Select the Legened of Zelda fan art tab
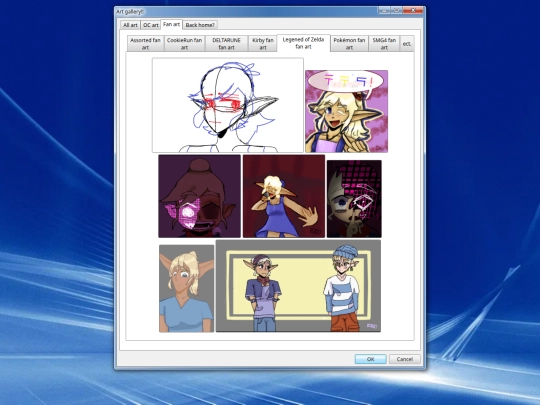Viewport: 540px width, 405px height. pyautogui.click(x=303, y=43)
